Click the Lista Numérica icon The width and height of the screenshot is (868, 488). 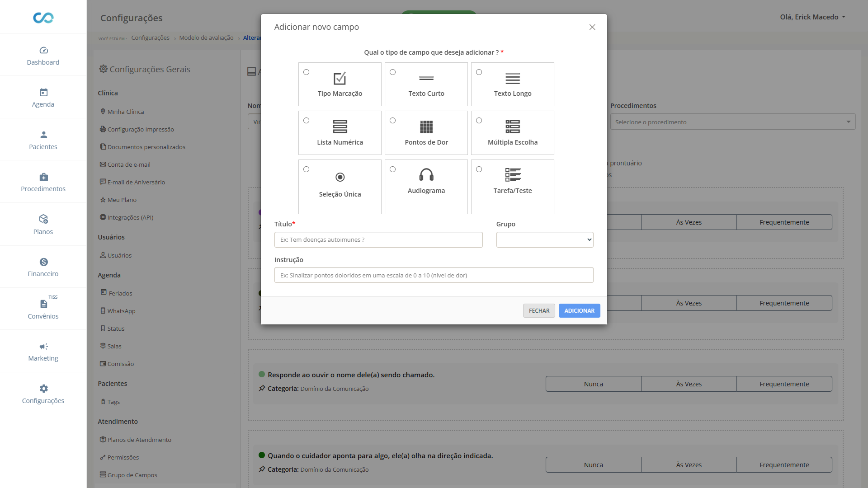pyautogui.click(x=340, y=127)
